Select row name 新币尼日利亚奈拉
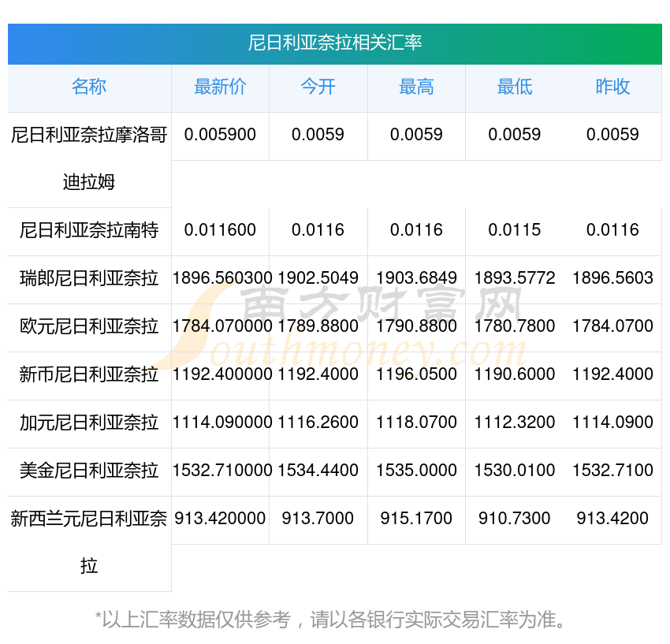Viewport: 670px width, 644px height. coord(89,374)
